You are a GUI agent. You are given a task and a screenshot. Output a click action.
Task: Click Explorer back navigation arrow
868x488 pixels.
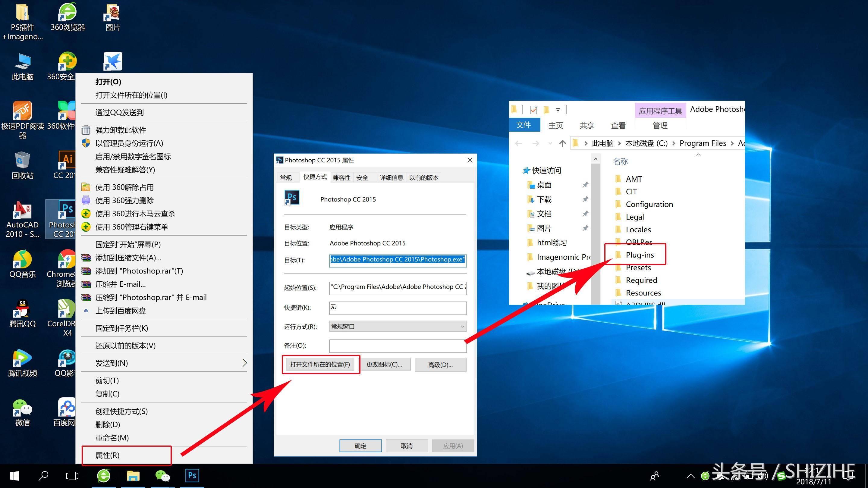[x=519, y=143]
